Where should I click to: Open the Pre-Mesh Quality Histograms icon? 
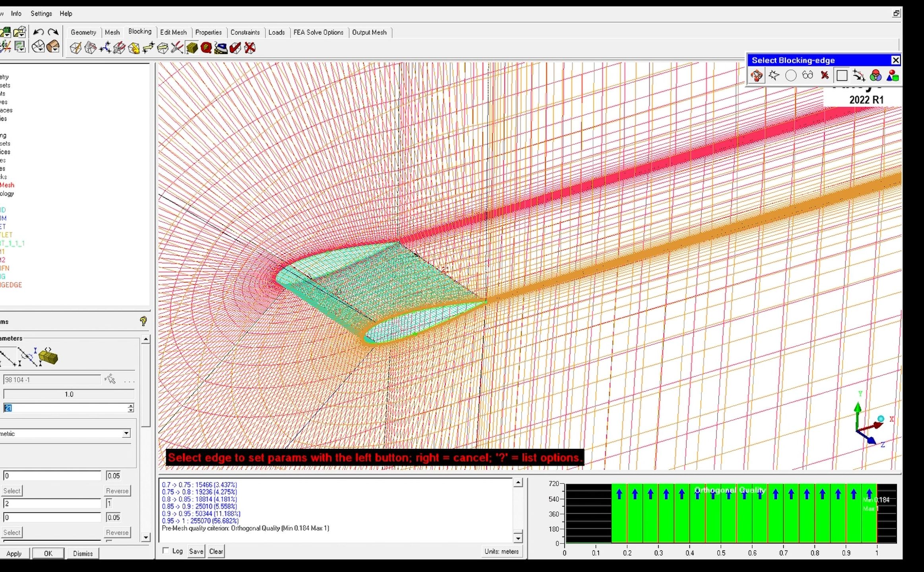click(x=206, y=48)
